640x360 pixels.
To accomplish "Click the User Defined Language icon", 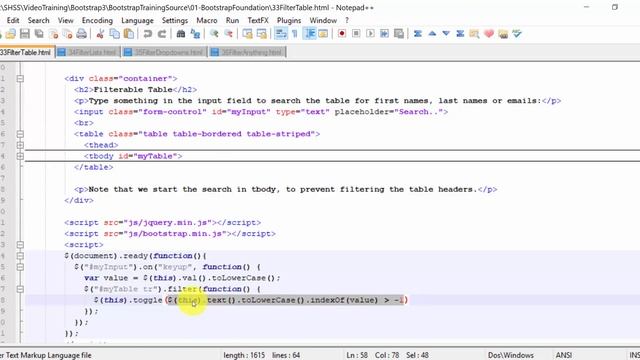I will 323,34.
